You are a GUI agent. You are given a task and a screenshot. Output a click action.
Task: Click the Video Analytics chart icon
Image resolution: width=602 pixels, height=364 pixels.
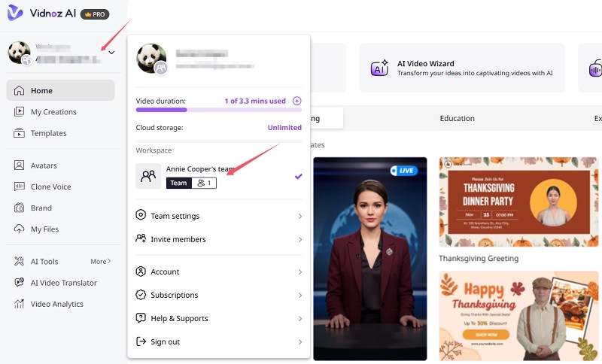(x=19, y=304)
